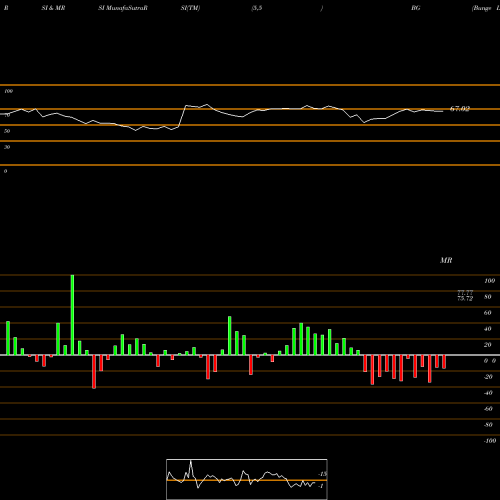Screen dimensions: 500x500
Task: Click the 50 label on the RSI axis
Action: [x=7, y=131]
